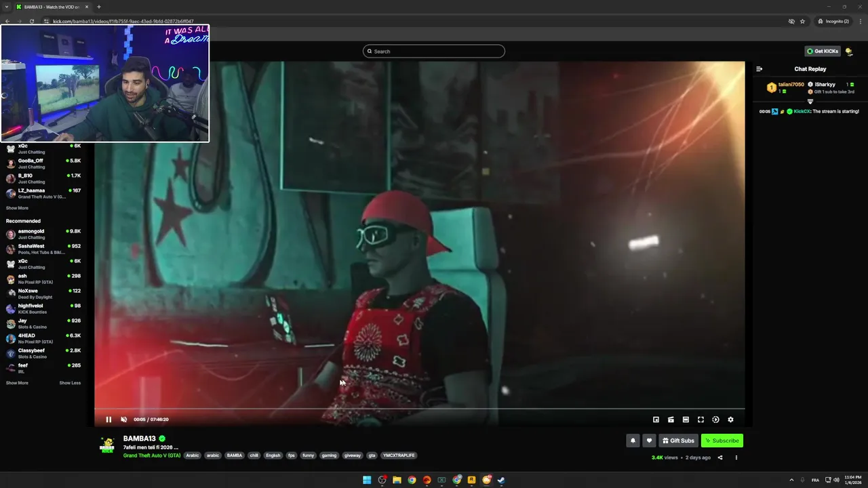
Task: Open GoBa_Off followed channel
Action: pyautogui.click(x=43, y=163)
